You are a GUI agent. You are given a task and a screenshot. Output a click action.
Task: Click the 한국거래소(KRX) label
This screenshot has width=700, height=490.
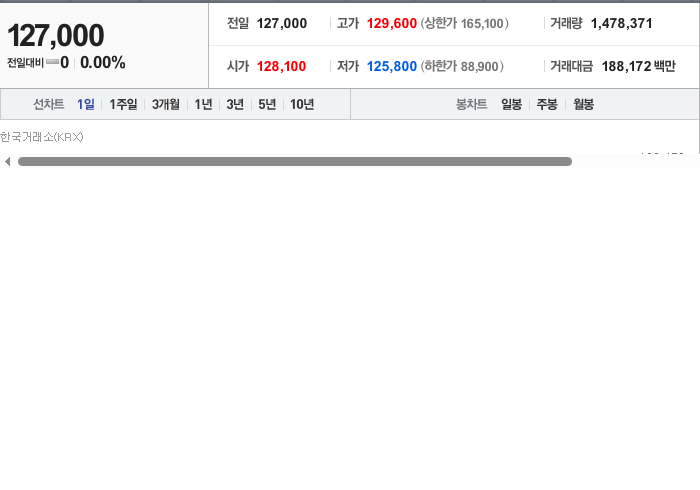42,137
